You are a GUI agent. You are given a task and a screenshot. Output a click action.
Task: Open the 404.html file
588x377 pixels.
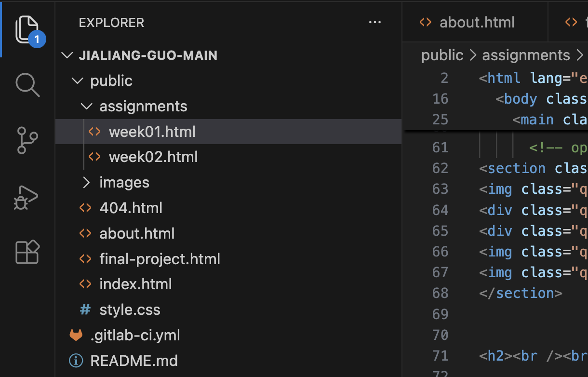click(x=131, y=207)
